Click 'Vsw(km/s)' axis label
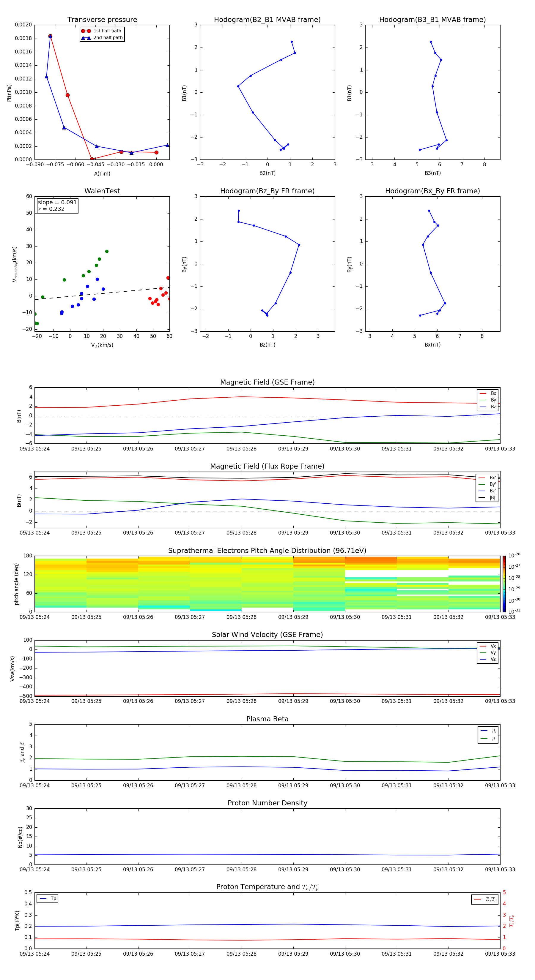Viewport: 535px width, 980px height. (x=12, y=668)
